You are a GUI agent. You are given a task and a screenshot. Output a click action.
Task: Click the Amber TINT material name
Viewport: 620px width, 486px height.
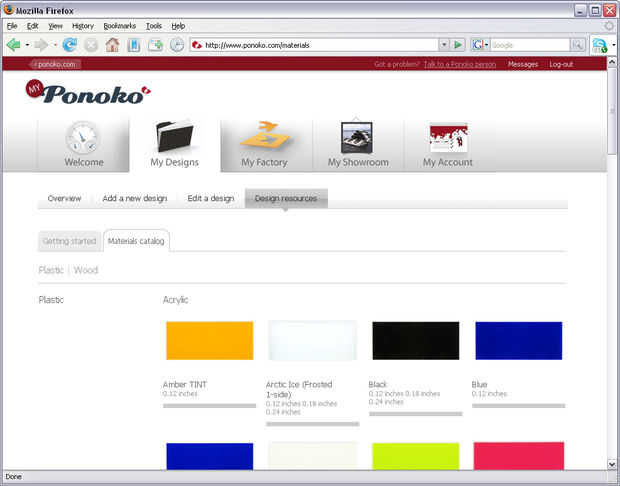coord(185,384)
